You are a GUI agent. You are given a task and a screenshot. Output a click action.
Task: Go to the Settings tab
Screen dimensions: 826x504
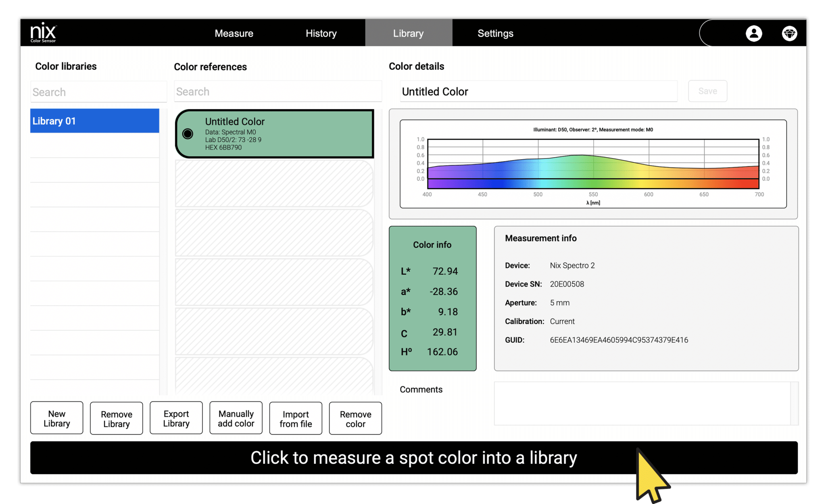point(495,33)
